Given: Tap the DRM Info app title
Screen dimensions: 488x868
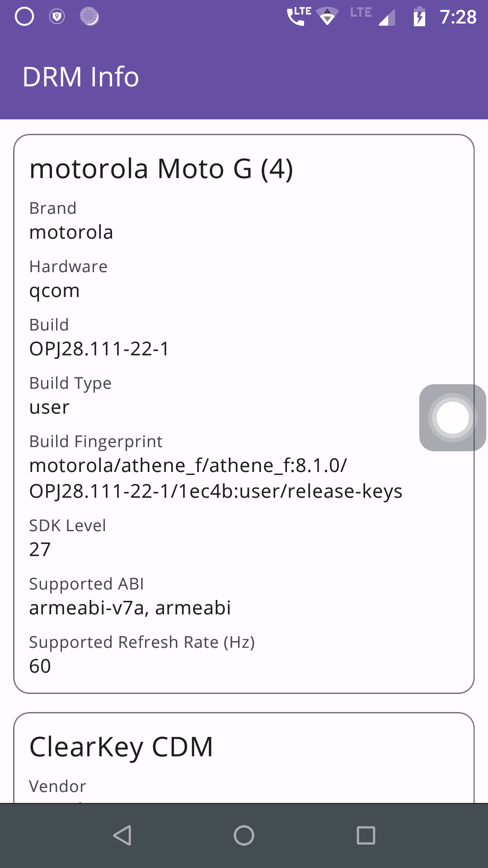Looking at the screenshot, I should (x=81, y=77).
